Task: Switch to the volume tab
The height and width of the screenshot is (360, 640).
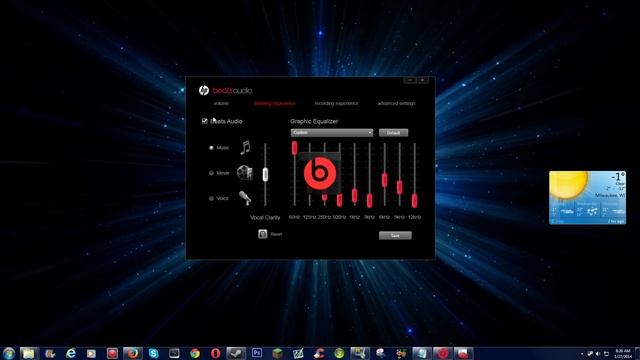Action: (221, 104)
